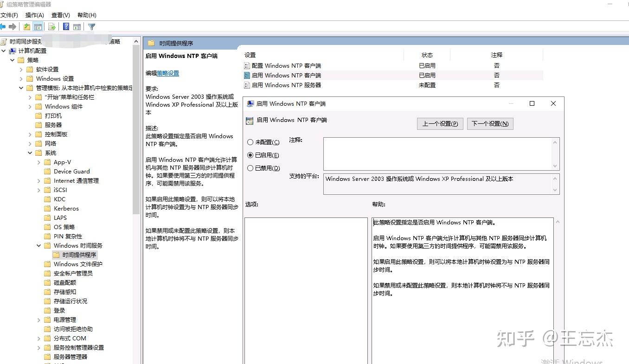Open the 文件(F) menu
Image resolution: width=629 pixels, height=364 pixels.
[9, 15]
